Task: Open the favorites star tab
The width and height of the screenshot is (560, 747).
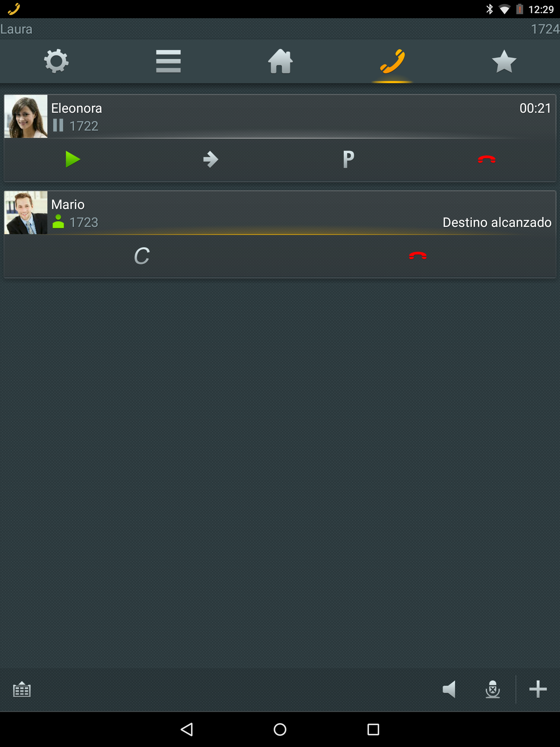Action: pyautogui.click(x=504, y=61)
